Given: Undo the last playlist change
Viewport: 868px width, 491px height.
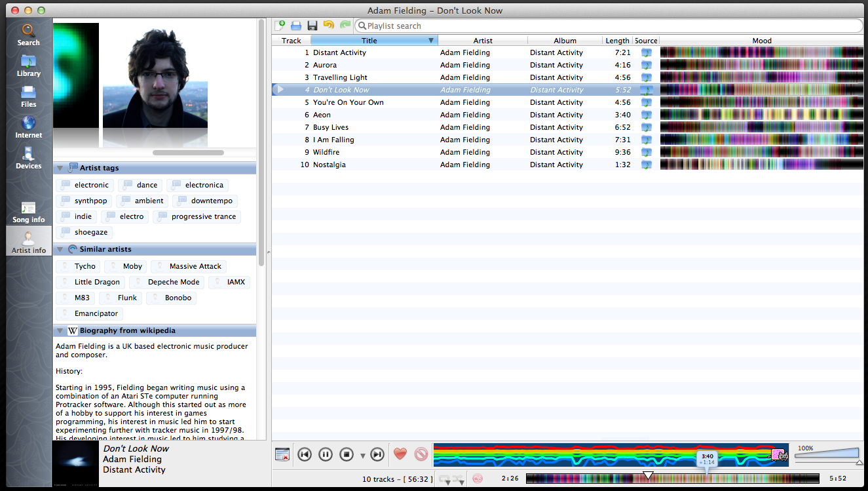Looking at the screenshot, I should coord(328,26).
